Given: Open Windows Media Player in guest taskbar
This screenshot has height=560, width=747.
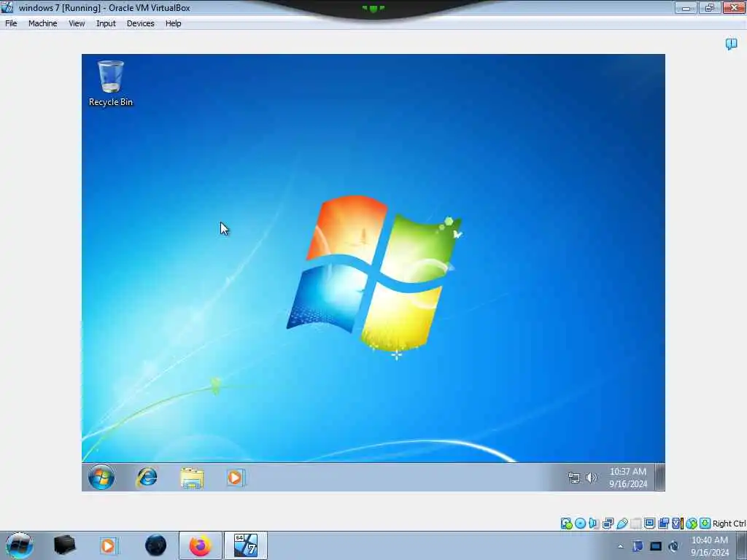Looking at the screenshot, I should coord(236,478).
